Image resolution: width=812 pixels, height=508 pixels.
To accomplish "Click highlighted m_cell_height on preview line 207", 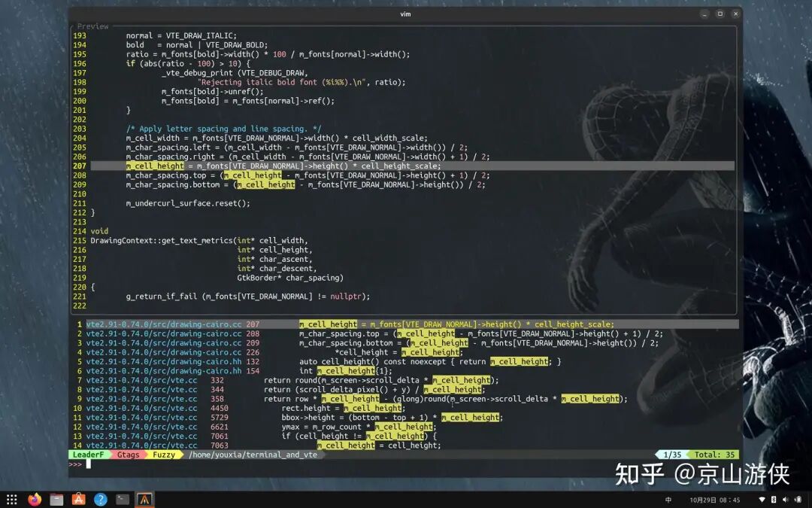I will (x=155, y=166).
